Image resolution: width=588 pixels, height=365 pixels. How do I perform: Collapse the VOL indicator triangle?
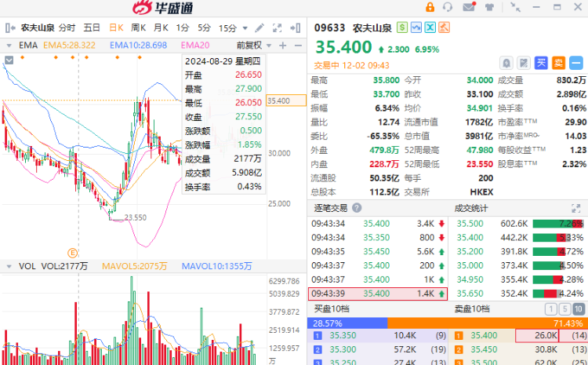click(x=9, y=267)
